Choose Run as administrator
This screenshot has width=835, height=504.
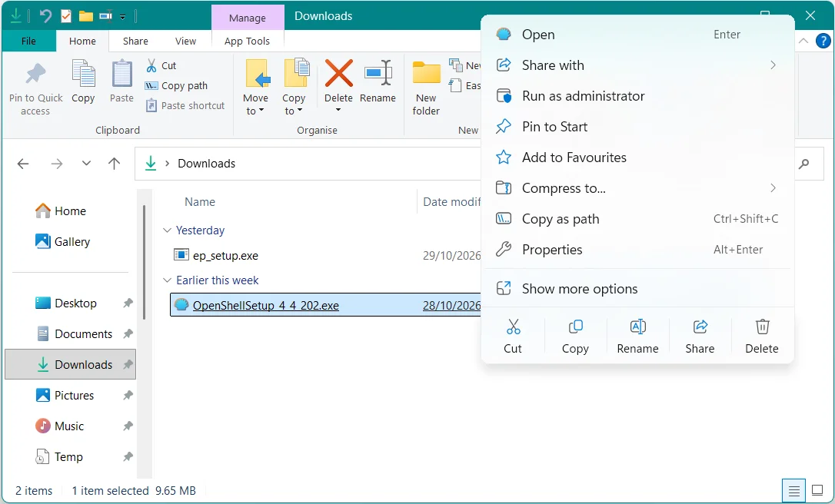tap(637, 96)
